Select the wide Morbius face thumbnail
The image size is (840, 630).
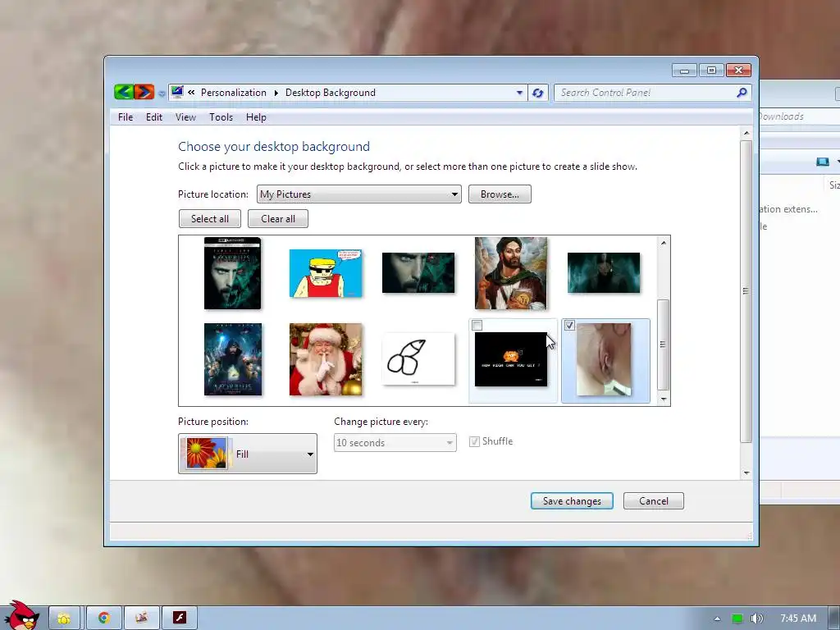point(418,273)
